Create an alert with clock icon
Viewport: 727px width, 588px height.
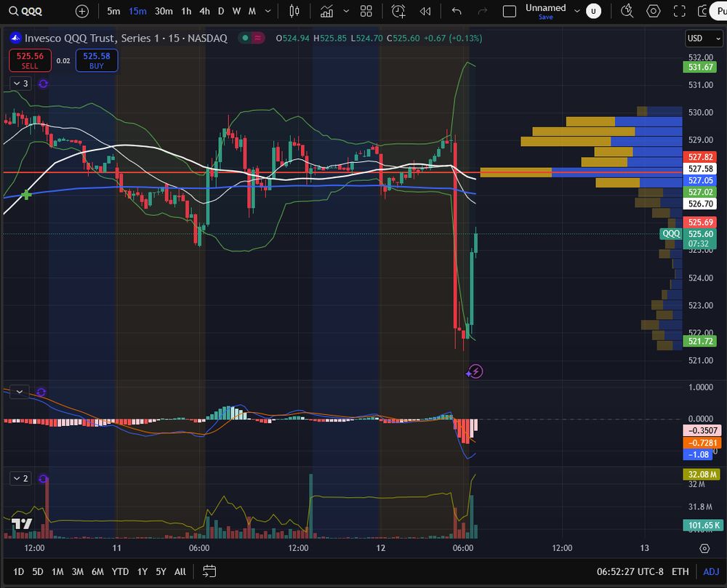tap(398, 11)
